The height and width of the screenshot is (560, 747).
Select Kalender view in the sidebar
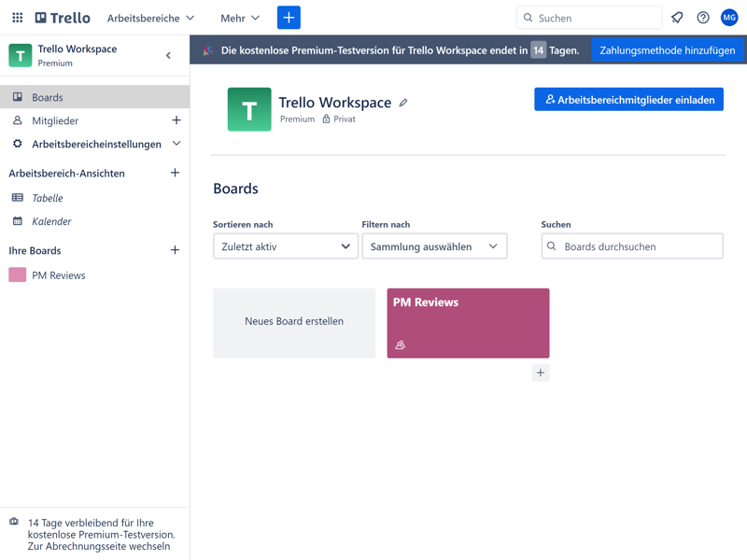tap(51, 221)
